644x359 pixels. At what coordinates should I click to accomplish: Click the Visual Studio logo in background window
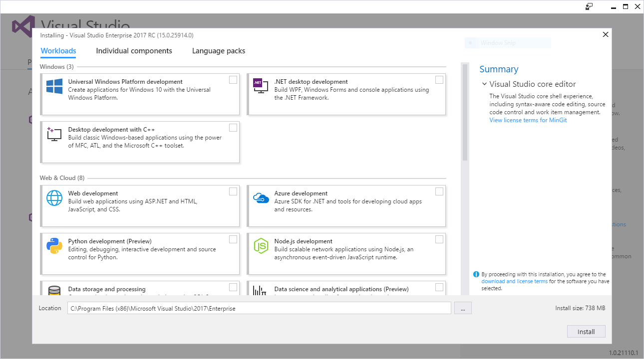click(23, 26)
